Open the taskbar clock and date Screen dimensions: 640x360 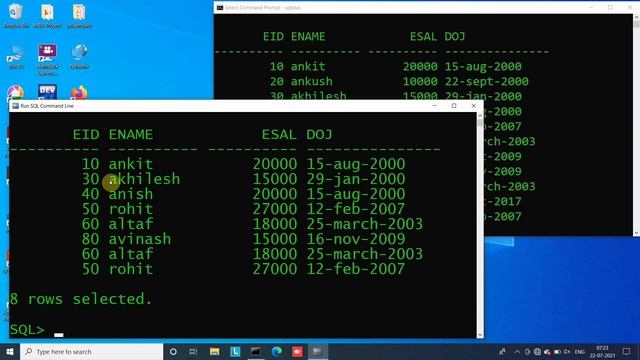(x=602, y=351)
